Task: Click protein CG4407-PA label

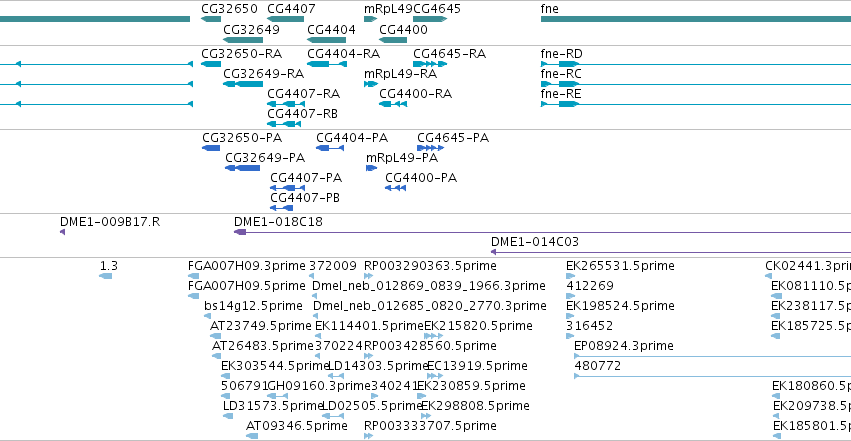Action: pyautogui.click(x=306, y=178)
